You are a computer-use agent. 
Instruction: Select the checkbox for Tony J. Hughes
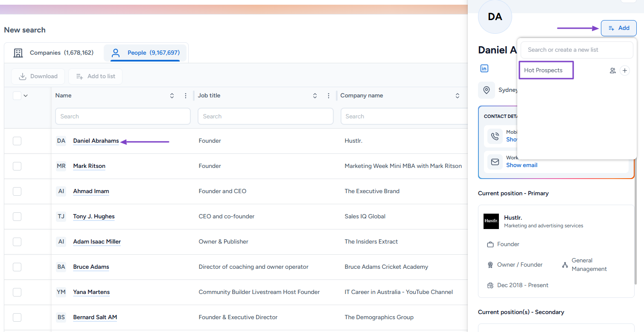point(17,217)
